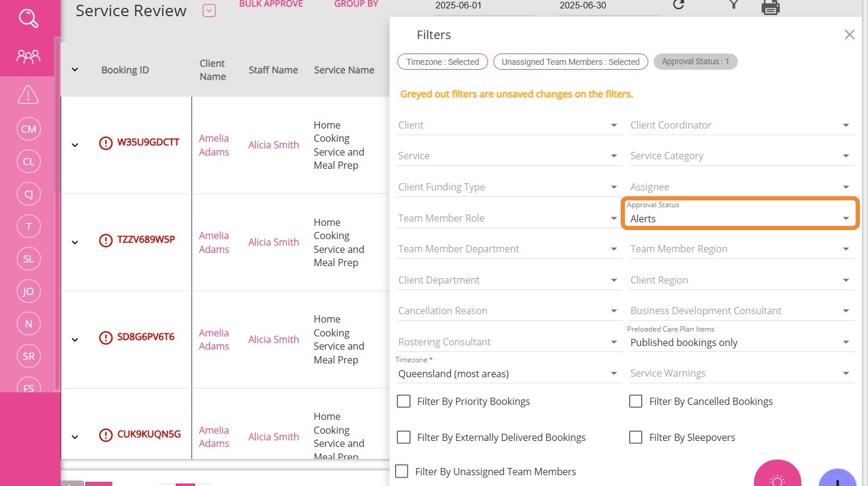Click the GROUP BY menu item
Image resolution: width=868 pixels, height=486 pixels.
coord(356,5)
